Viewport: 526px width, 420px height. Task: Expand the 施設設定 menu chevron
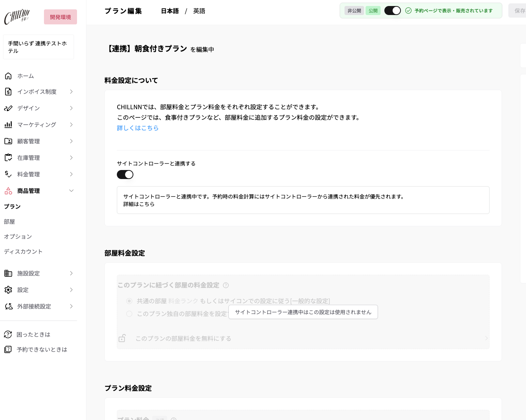coord(71,273)
